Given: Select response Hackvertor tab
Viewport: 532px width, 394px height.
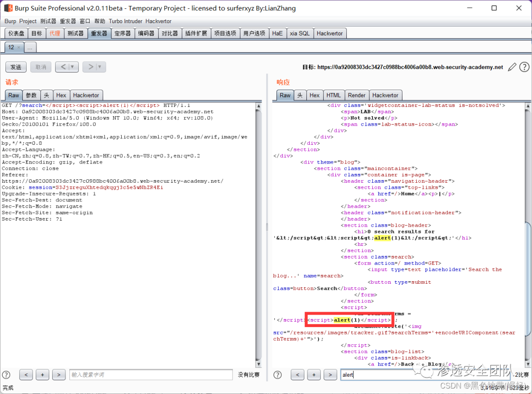Looking at the screenshot, I should coord(385,96).
